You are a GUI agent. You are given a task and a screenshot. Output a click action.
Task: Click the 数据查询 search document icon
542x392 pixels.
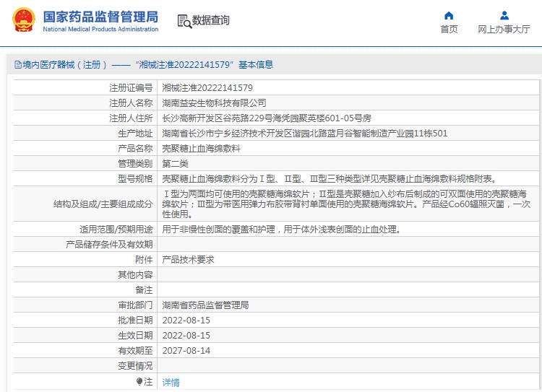[184, 21]
